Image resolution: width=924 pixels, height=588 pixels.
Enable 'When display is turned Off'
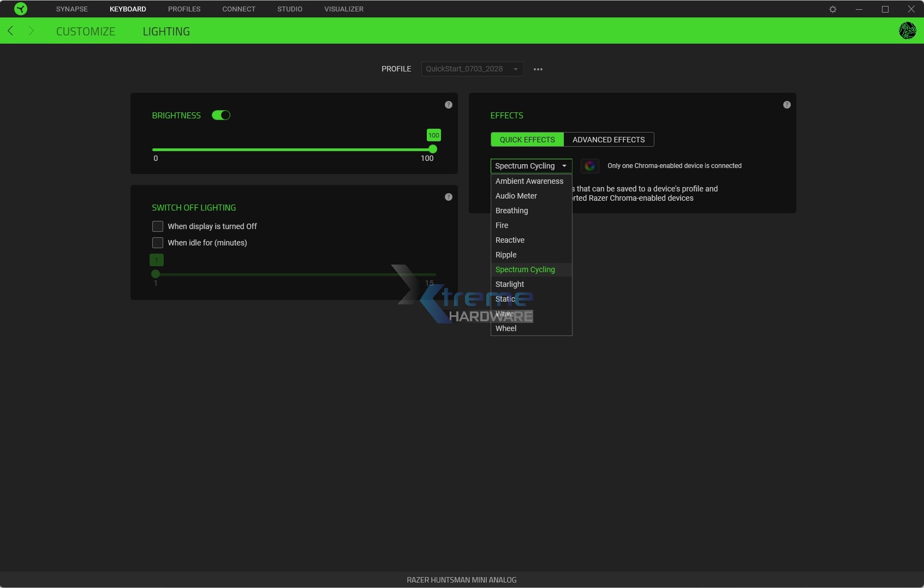(x=157, y=226)
